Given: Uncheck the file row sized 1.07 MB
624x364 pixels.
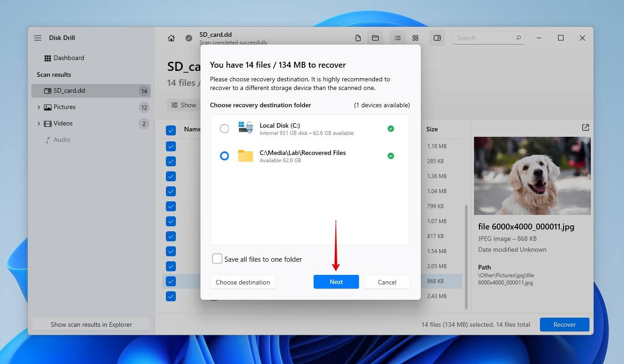Looking at the screenshot, I should 171,221.
